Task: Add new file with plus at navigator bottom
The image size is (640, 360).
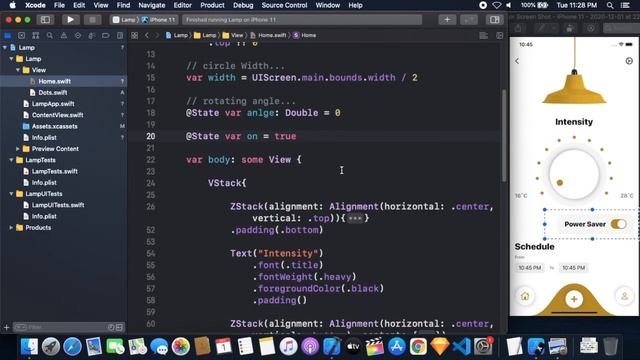Action: click(6, 327)
